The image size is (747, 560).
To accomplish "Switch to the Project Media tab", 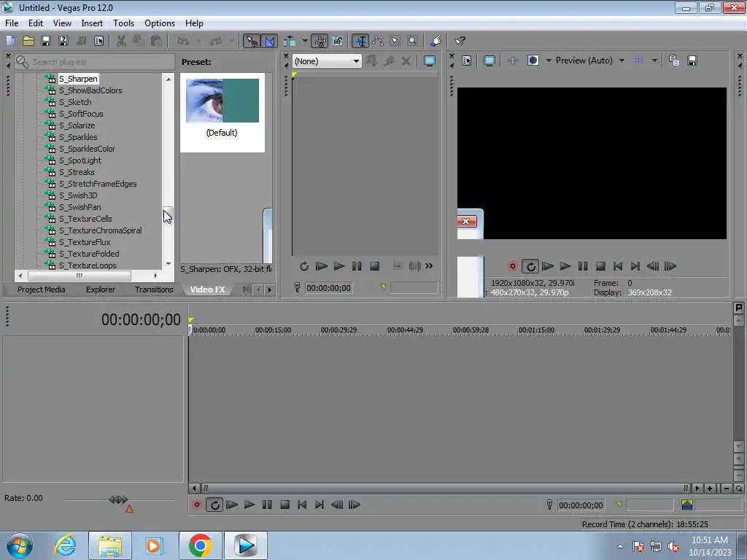I will pos(41,289).
